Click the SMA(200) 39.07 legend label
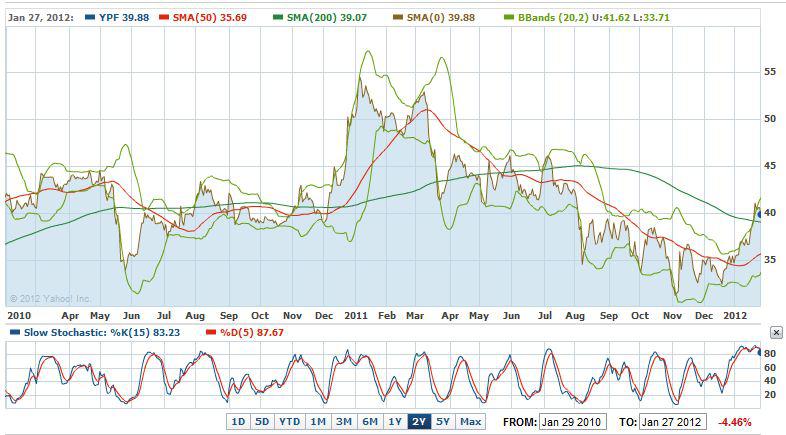This screenshot has height=435, width=786. tap(327, 18)
